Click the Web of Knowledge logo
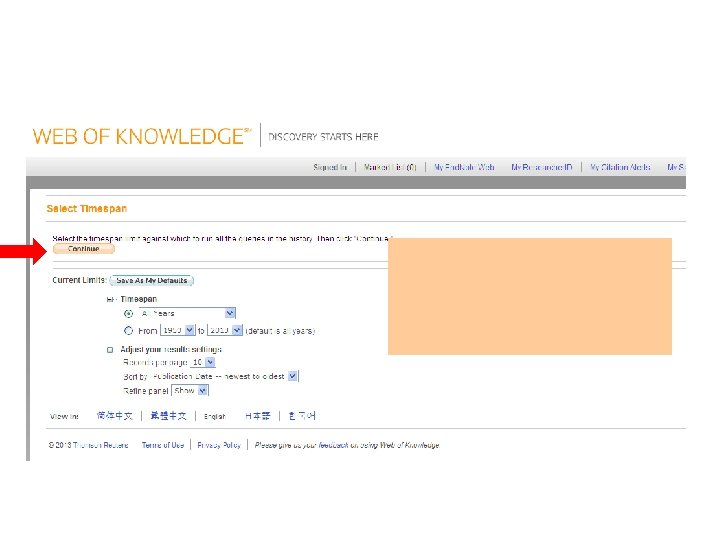 [x=142, y=136]
